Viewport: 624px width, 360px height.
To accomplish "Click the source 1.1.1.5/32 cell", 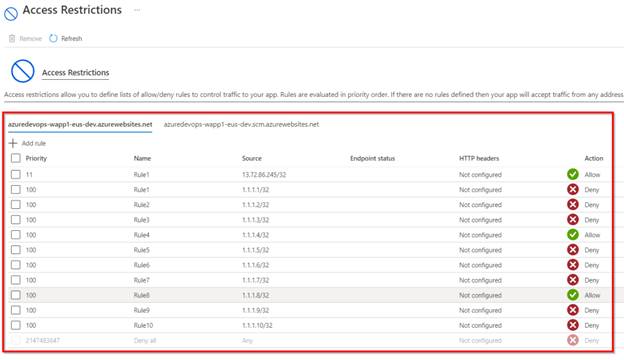I will click(x=255, y=250).
